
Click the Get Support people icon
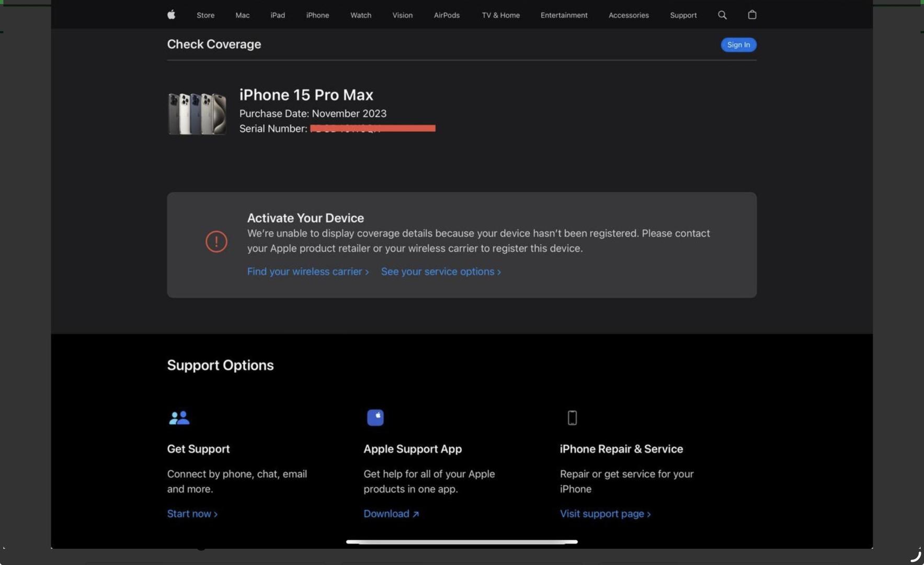point(179,417)
